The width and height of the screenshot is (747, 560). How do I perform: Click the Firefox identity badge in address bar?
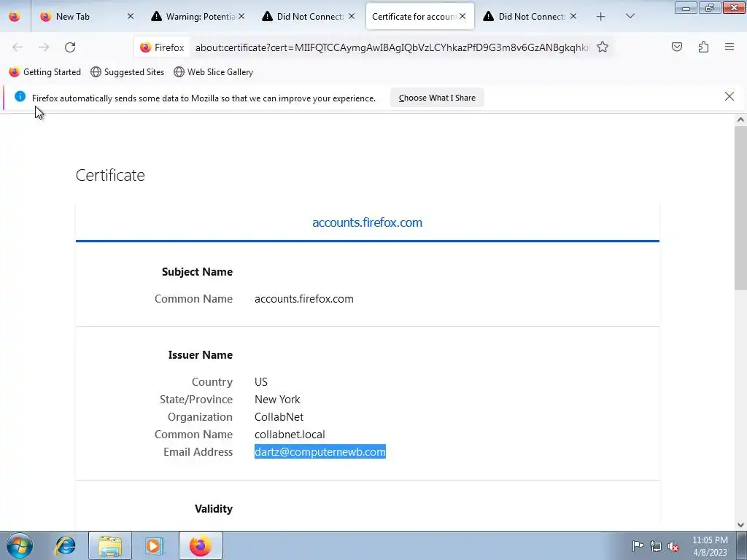[162, 47]
